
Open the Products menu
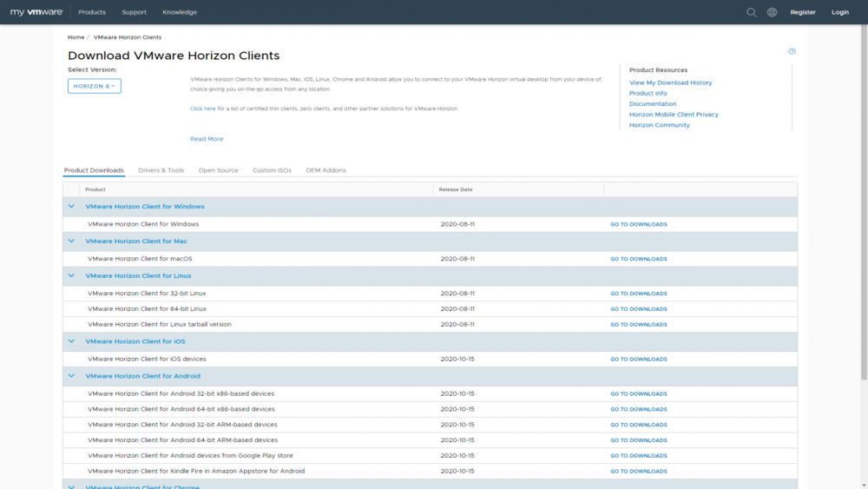pos(92,12)
